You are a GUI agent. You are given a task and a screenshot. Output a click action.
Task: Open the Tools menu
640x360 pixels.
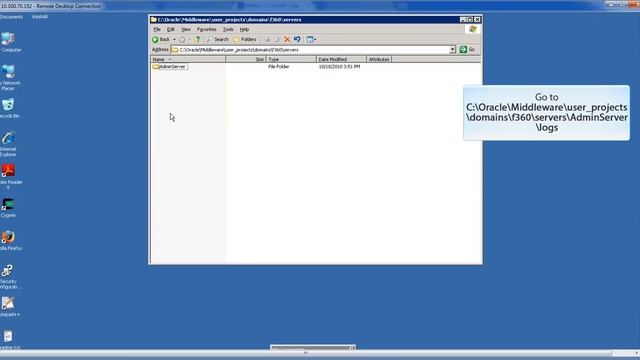[228, 29]
